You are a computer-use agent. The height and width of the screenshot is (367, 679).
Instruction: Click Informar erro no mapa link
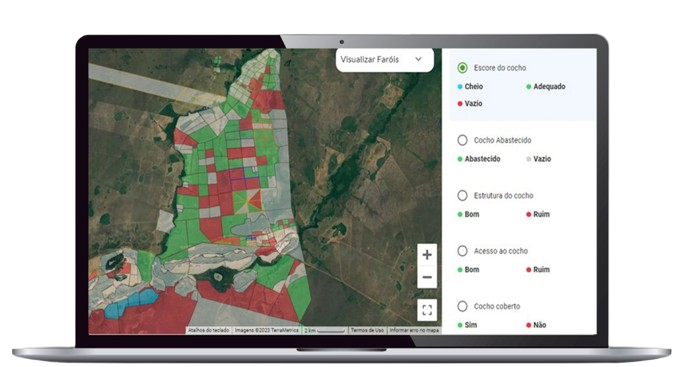414,330
